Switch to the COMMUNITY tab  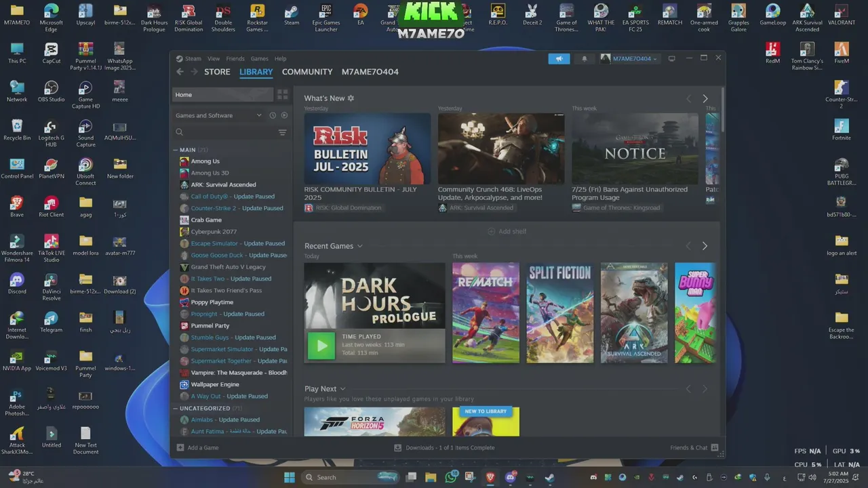coord(307,72)
